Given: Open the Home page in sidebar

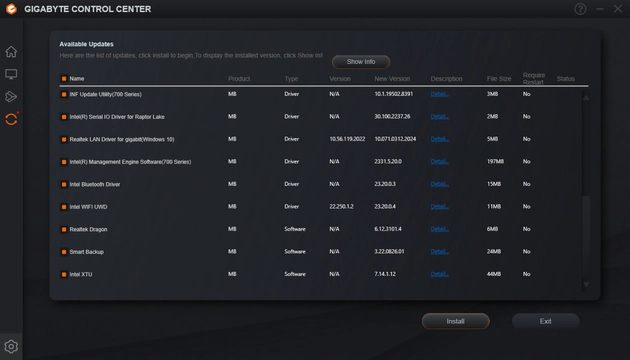Looking at the screenshot, I should [11, 51].
